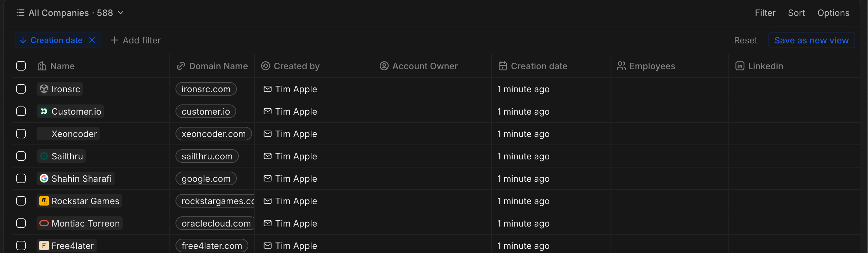Click the plus icon next to Add filter
This screenshot has height=253, width=868.
(115, 40)
